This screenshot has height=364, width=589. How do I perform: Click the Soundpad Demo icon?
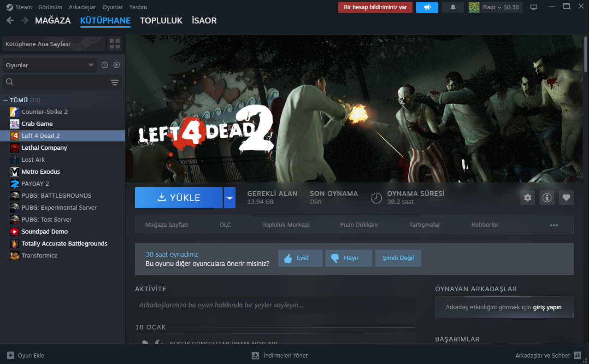point(15,232)
